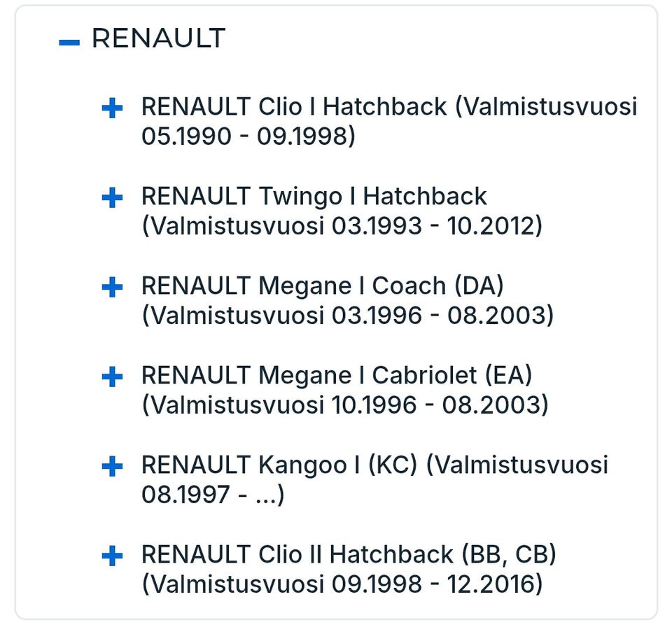Open the RENAULT Megane I Cabriolet (EA) entry
Image resolution: width=672 pixels, height=627 pixels.
336,376
